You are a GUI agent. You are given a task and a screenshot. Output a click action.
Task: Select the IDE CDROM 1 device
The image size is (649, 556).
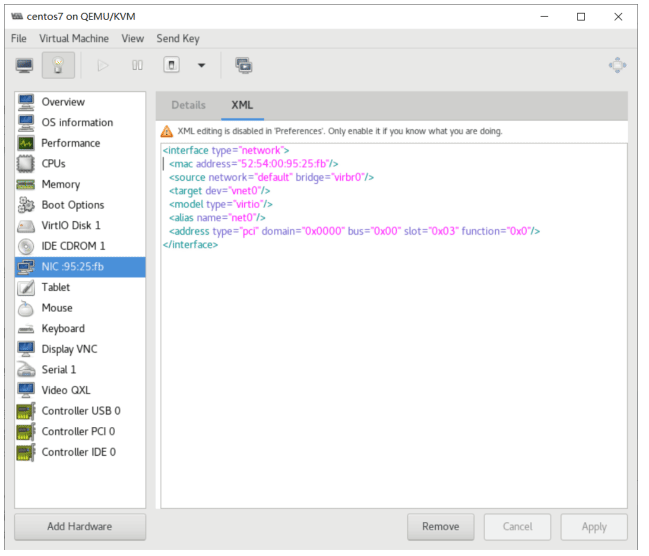pyautogui.click(x=80, y=246)
